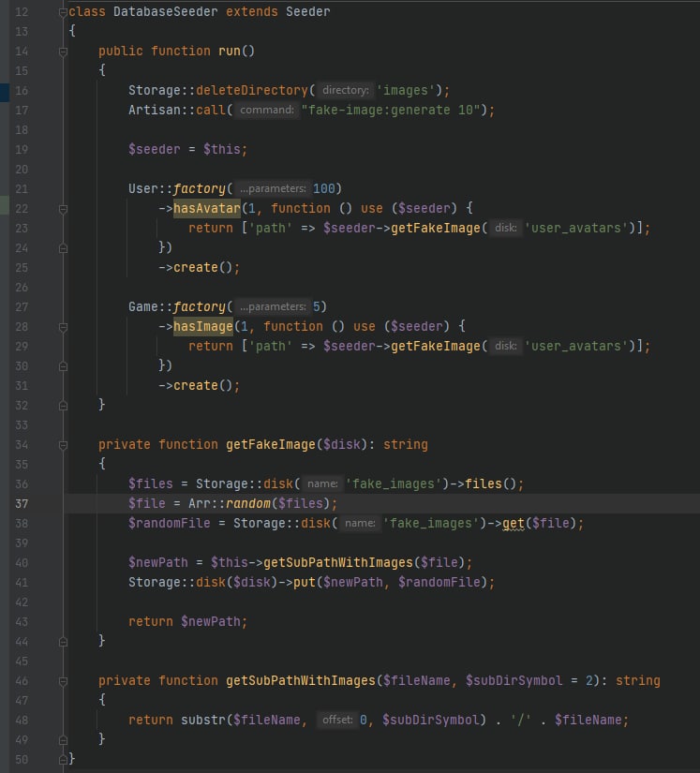Click the 'command:' parameter hint
The width and height of the screenshot is (700, 773).
pyautogui.click(x=267, y=110)
